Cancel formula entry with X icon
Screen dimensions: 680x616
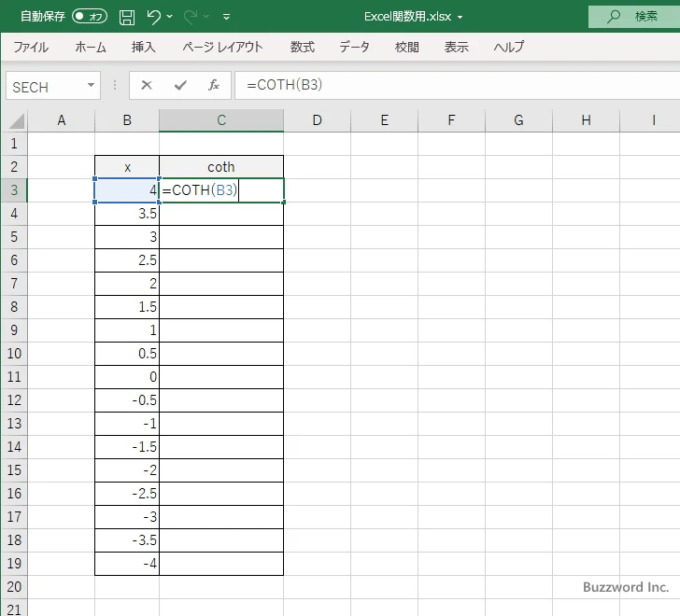(147, 85)
